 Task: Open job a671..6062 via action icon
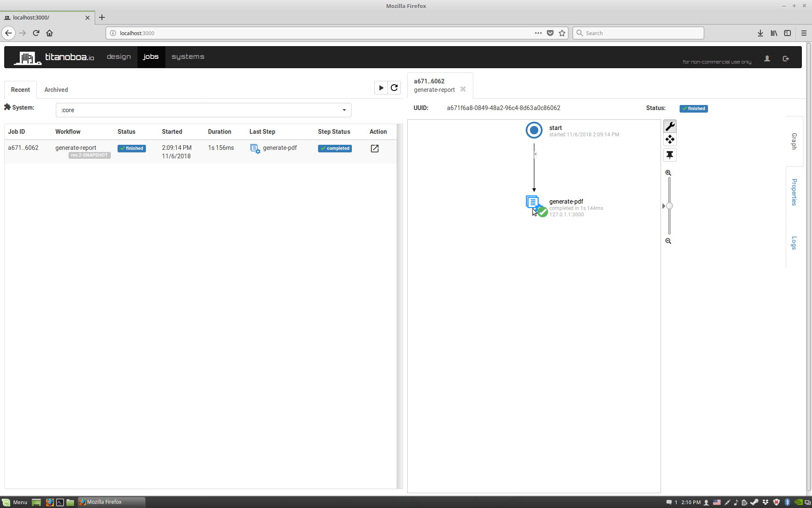[374, 149]
